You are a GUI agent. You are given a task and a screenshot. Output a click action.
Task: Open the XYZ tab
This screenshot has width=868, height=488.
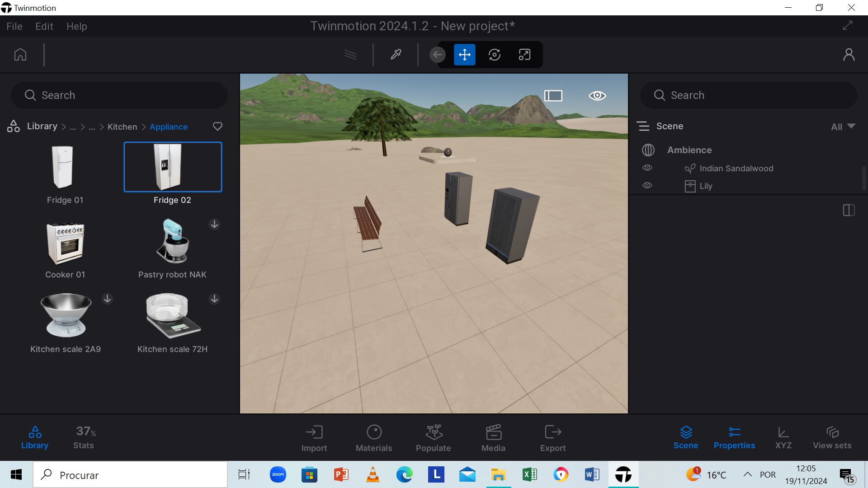[x=783, y=437]
